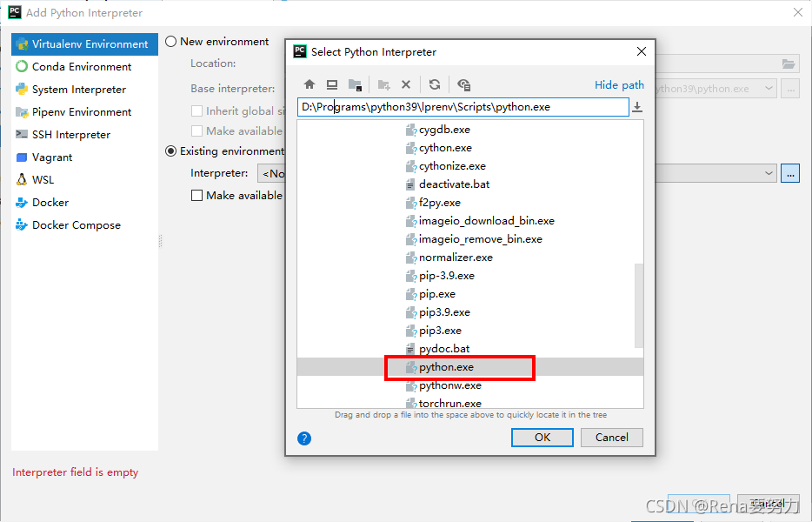
Task: Close the Add Python Interpreter window
Action: (x=798, y=12)
